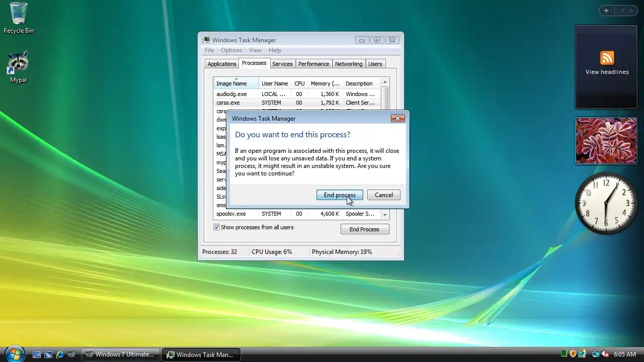This screenshot has height=362, width=644.
Task: Click the Spooler S... description cell
Action: (360, 214)
